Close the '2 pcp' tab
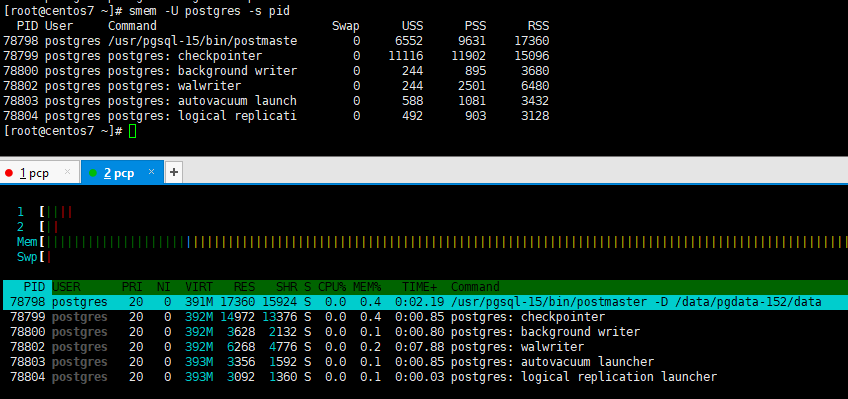This screenshot has width=848, height=399. click(151, 172)
